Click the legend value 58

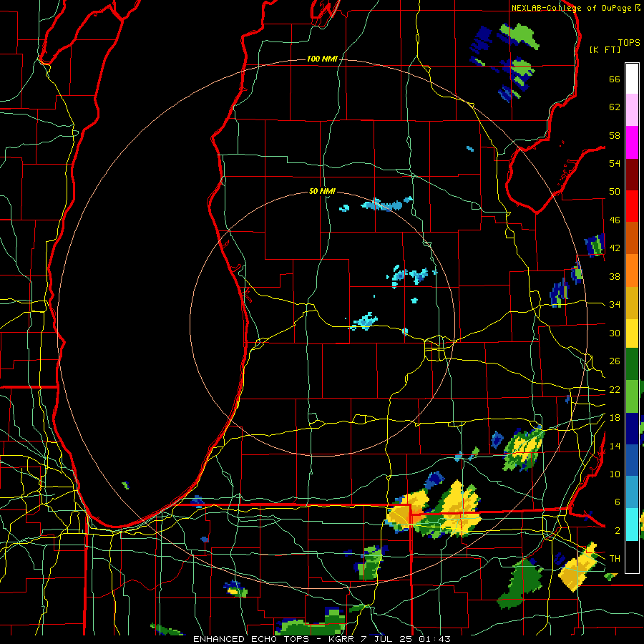pos(615,135)
